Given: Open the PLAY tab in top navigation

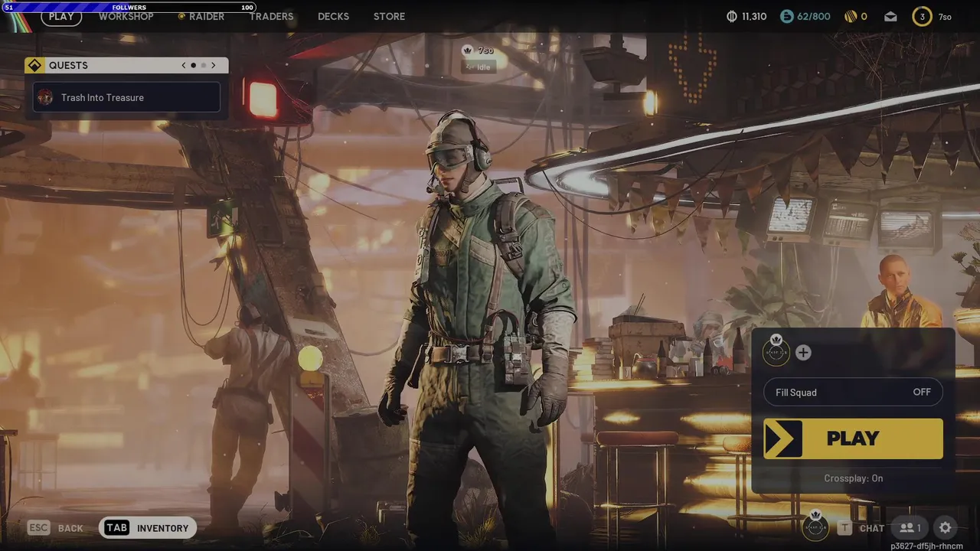Looking at the screenshot, I should (61, 16).
